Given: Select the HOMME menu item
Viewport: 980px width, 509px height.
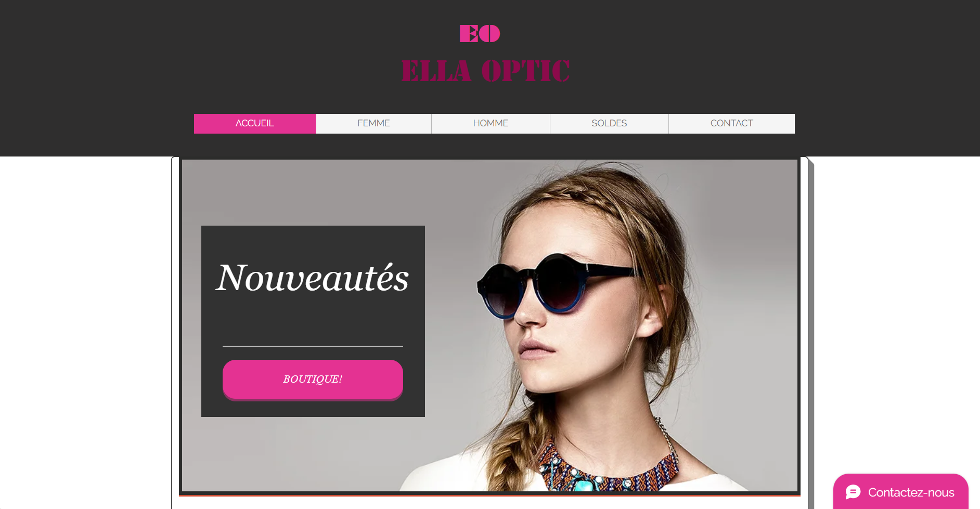Looking at the screenshot, I should click(491, 124).
